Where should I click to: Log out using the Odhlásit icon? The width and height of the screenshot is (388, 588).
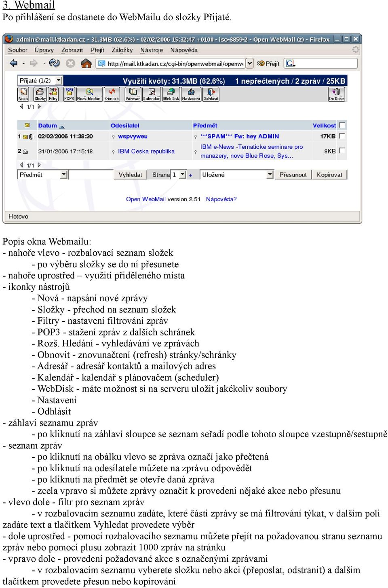tap(211, 94)
